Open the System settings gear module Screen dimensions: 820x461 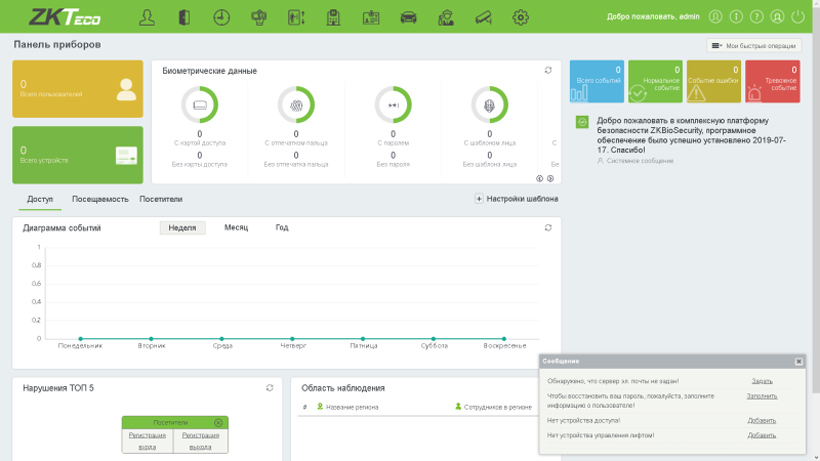click(x=520, y=17)
